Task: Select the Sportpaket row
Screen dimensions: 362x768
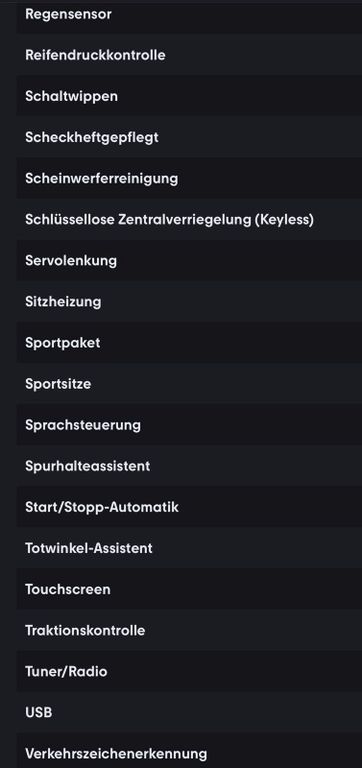Action: pyautogui.click(x=189, y=343)
